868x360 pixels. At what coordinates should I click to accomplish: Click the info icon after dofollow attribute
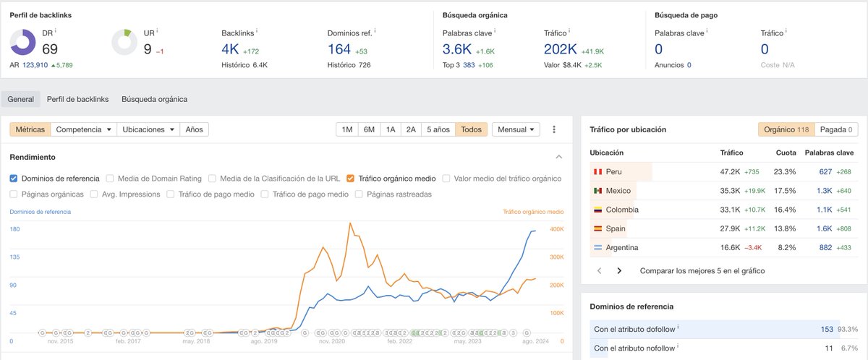pyautogui.click(x=678, y=327)
